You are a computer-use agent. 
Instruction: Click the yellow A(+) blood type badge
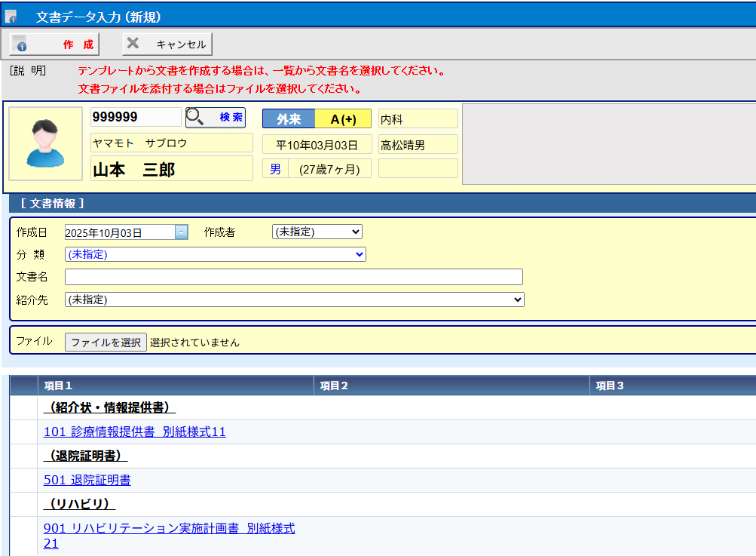343,119
